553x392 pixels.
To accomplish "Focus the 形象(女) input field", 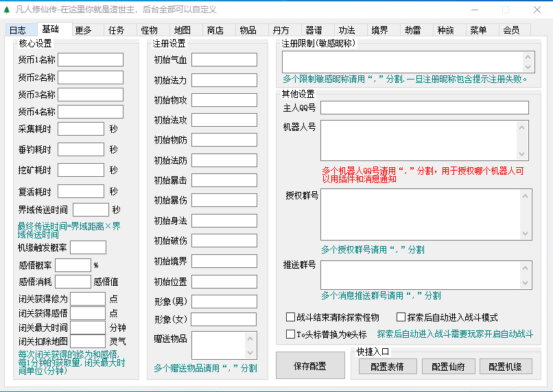I will tap(224, 319).
